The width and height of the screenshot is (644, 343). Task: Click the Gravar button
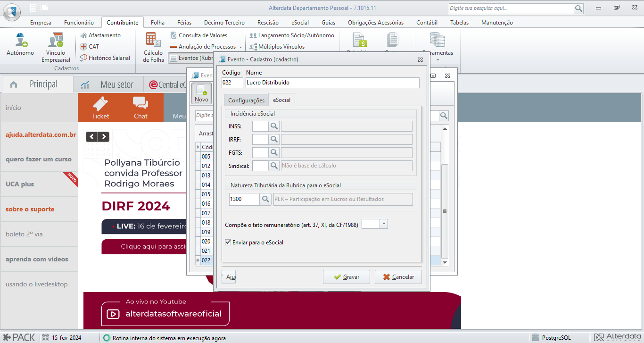[x=347, y=277]
